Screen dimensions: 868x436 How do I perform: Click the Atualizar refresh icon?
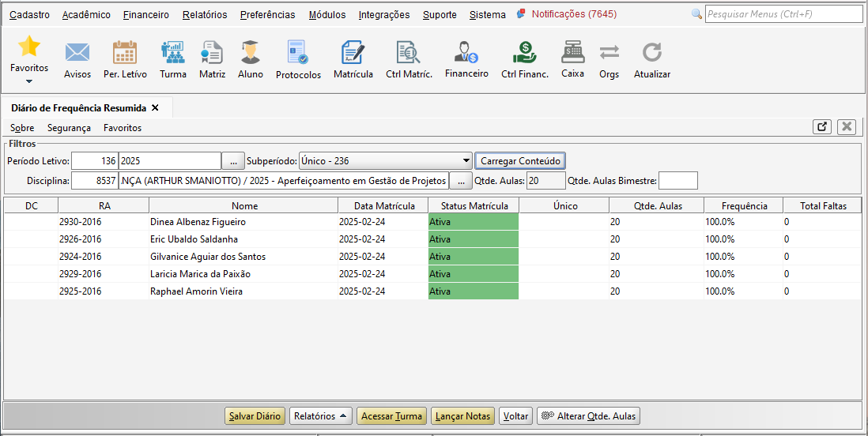(652, 53)
